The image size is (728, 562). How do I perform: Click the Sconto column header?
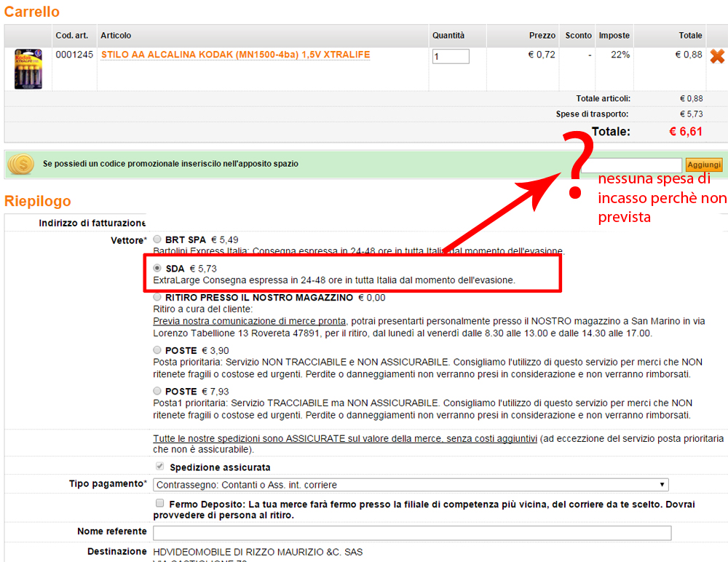tap(578, 35)
